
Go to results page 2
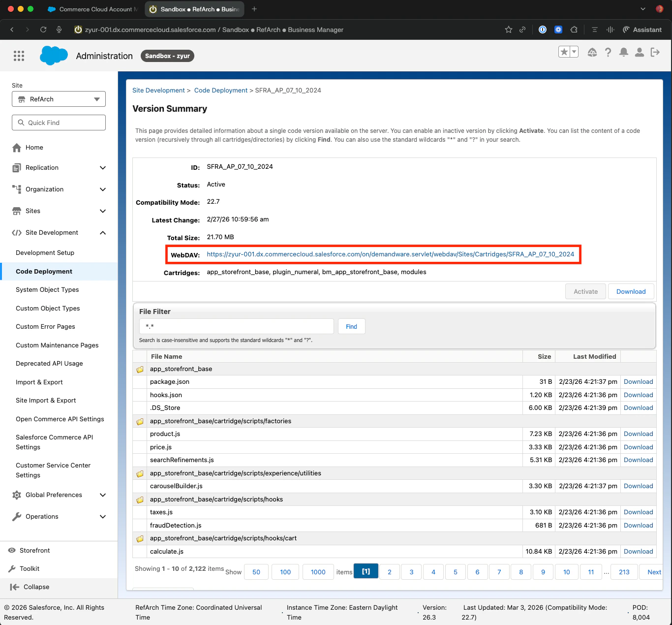coord(390,572)
